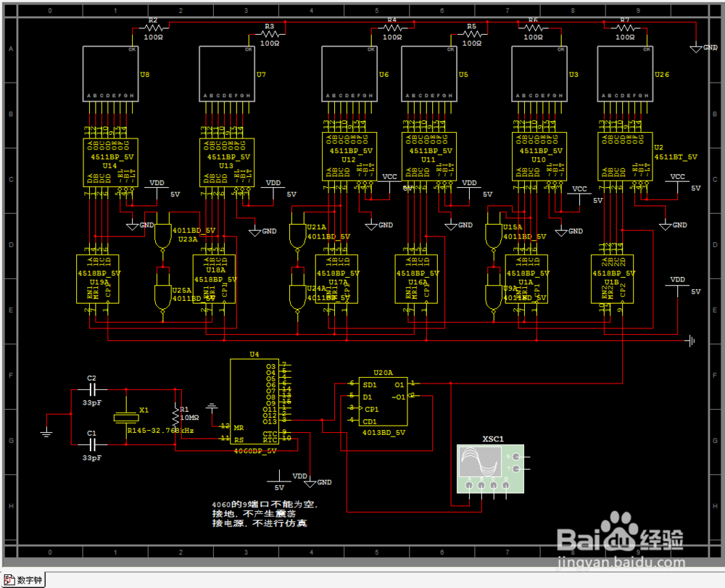Select counter U16A 4518BP_5V
Viewport: 725px width, 588px height.
416,278
